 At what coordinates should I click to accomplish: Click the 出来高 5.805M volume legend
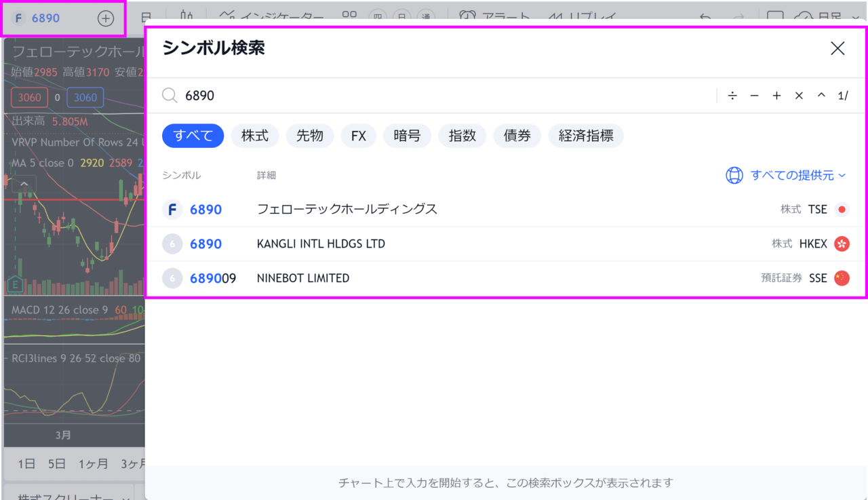(x=50, y=121)
